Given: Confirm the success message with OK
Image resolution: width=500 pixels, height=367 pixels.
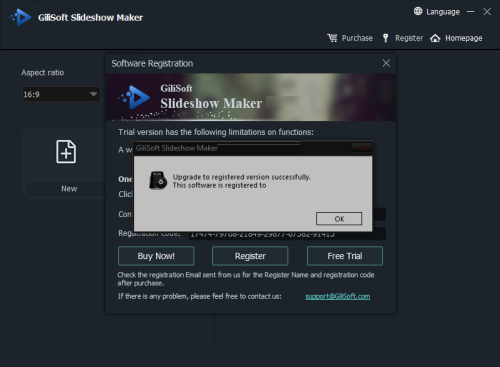Looking at the screenshot, I should point(339,219).
